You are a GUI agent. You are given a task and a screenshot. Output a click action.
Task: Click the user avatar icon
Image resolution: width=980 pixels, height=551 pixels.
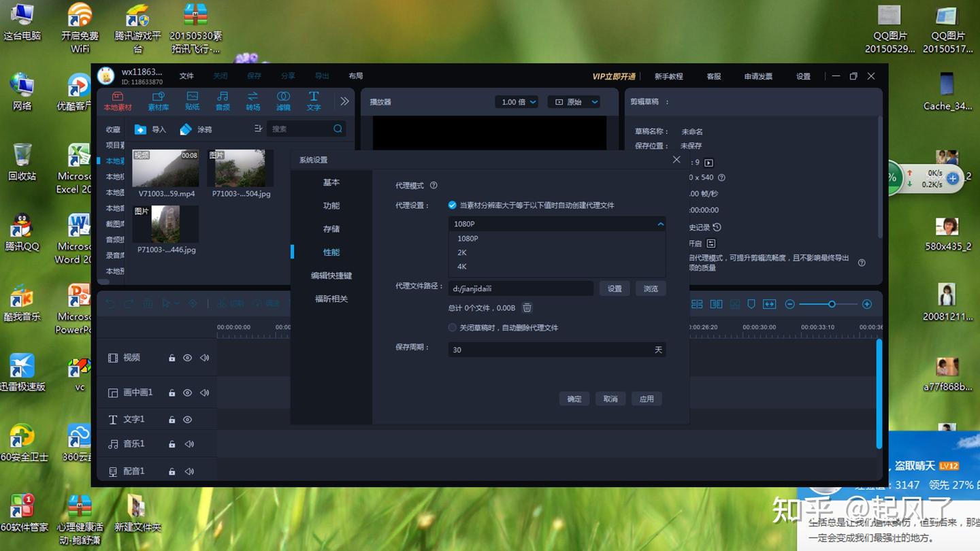(105, 76)
